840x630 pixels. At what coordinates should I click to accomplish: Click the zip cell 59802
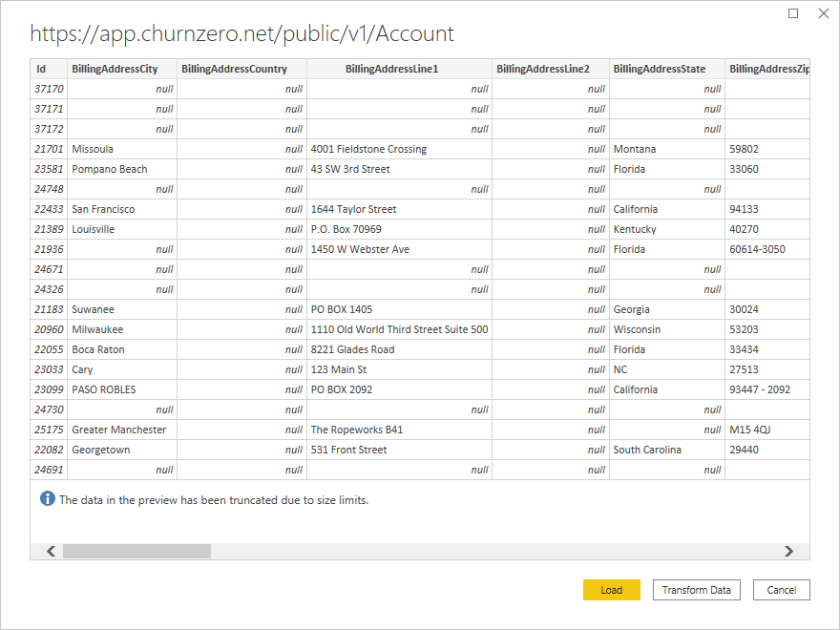[767, 149]
